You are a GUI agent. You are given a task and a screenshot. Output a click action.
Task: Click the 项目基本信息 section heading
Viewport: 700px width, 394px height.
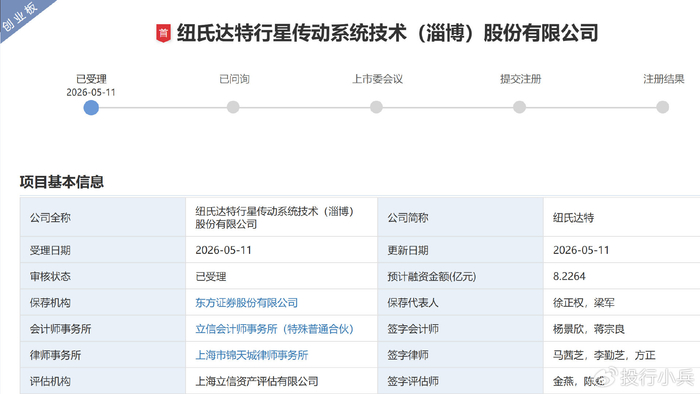click(x=62, y=182)
